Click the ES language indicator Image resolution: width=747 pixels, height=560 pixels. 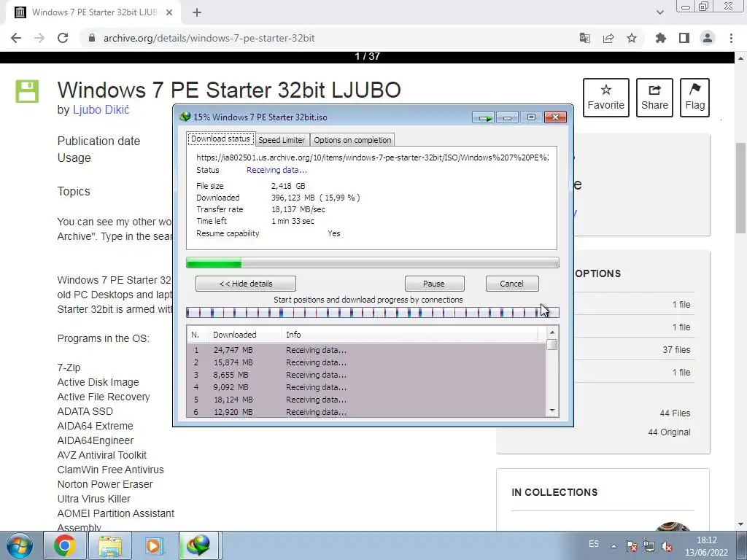(594, 544)
